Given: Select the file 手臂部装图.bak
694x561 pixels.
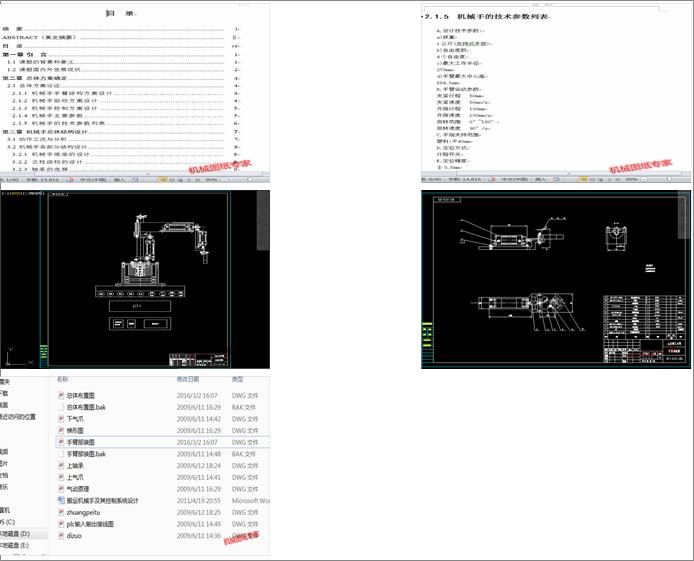Looking at the screenshot, I should point(86,454).
